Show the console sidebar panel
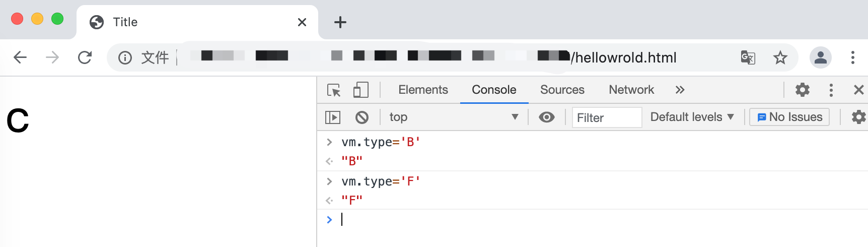 click(x=333, y=117)
